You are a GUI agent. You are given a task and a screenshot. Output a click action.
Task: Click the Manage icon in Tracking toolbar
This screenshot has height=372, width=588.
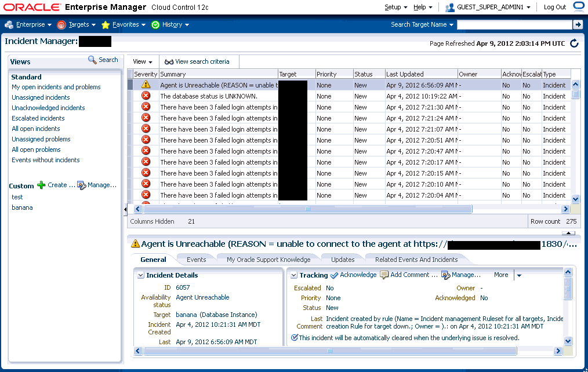tap(445, 275)
